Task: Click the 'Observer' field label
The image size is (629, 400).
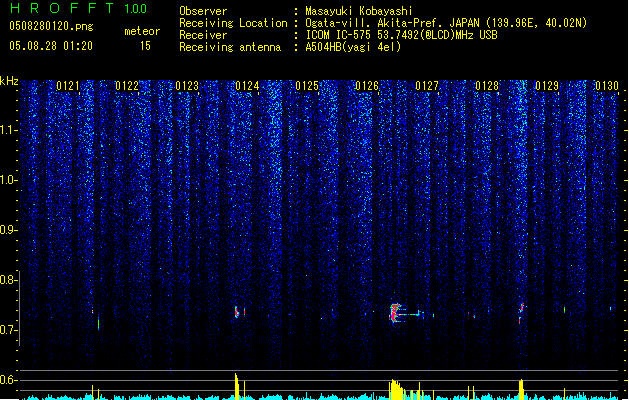Action: (x=203, y=11)
